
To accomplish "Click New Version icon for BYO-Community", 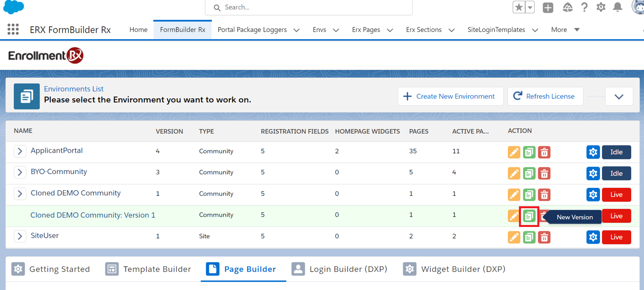I will (x=529, y=174).
